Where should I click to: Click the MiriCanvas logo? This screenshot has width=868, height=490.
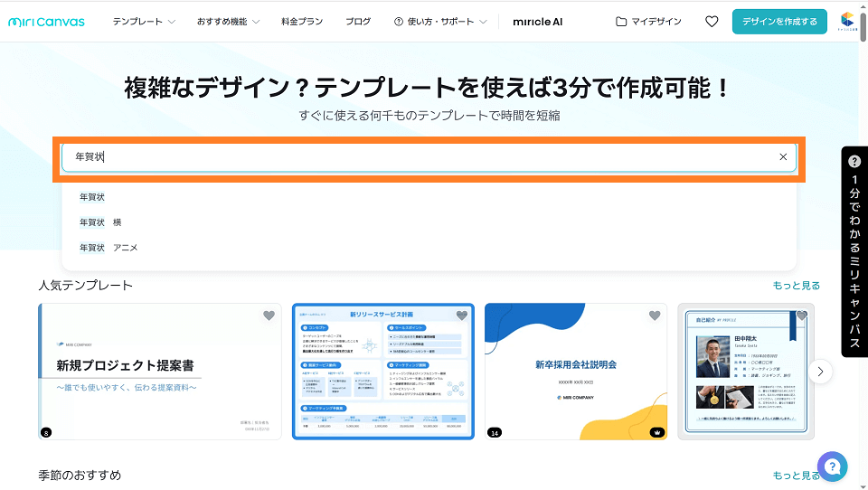[x=46, y=22]
